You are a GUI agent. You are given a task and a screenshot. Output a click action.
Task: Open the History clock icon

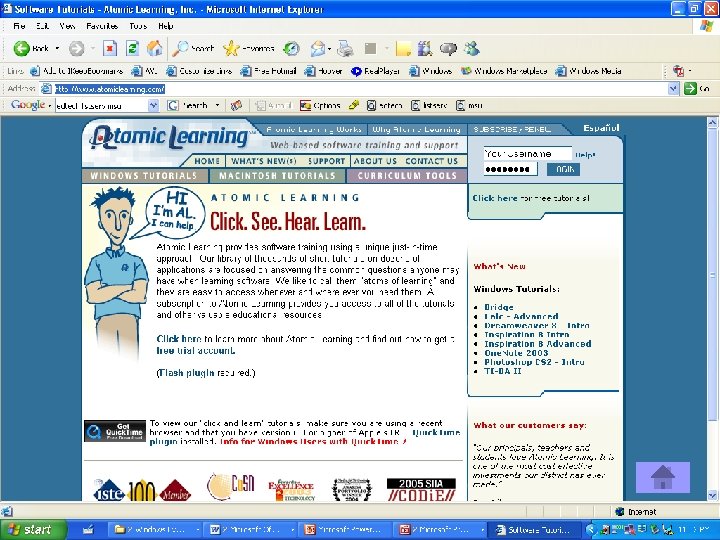(291, 48)
